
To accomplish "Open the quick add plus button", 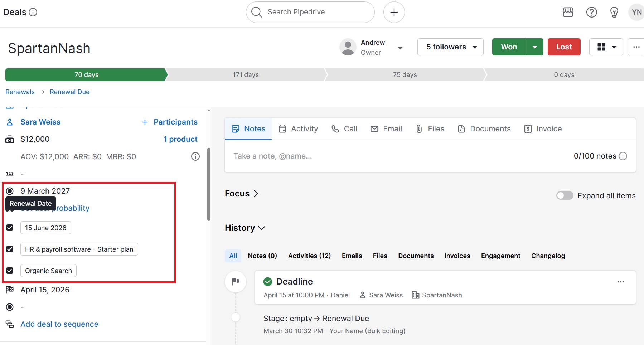I will 394,12.
